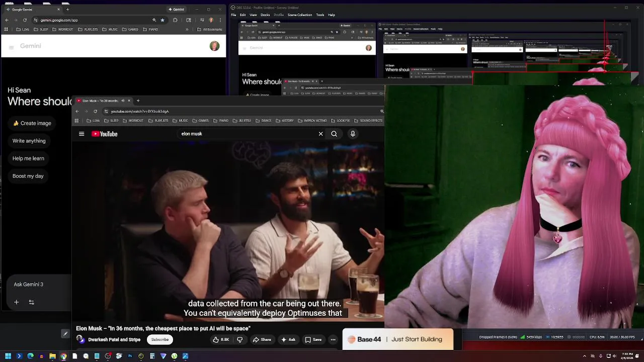Click the YouTube search magnifier button
The image size is (644, 362).
tap(334, 134)
